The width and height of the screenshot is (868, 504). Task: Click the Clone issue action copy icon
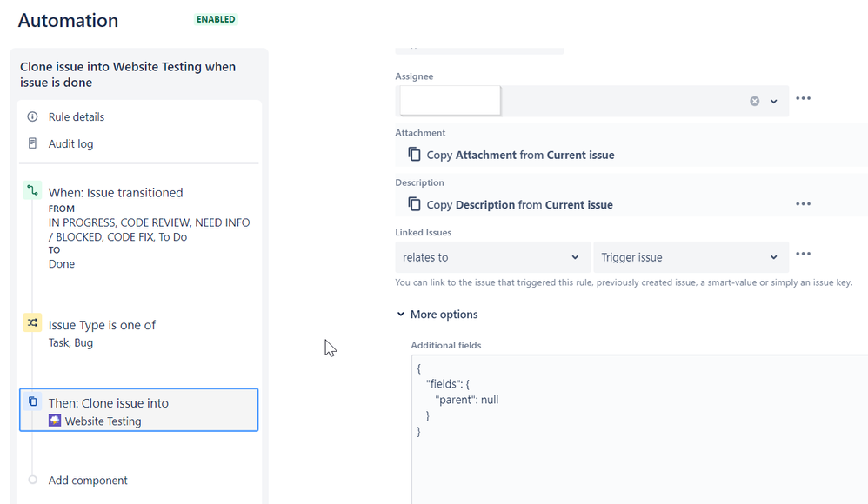33,401
